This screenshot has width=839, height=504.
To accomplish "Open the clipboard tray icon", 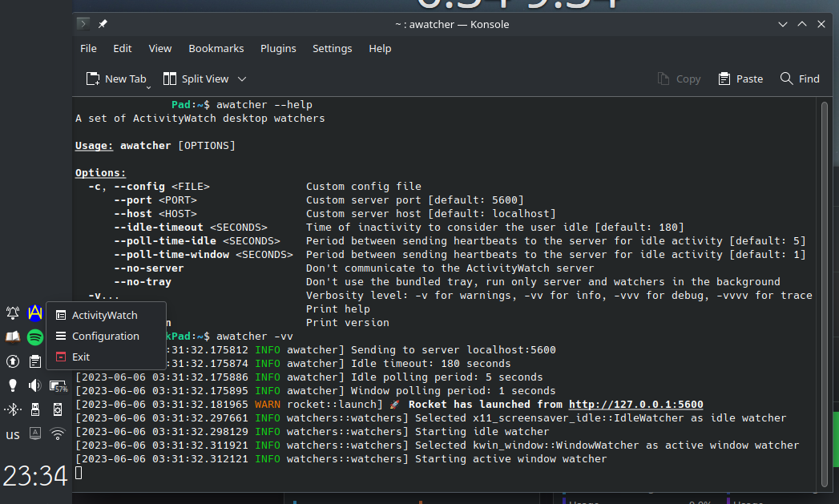I will [x=35, y=361].
